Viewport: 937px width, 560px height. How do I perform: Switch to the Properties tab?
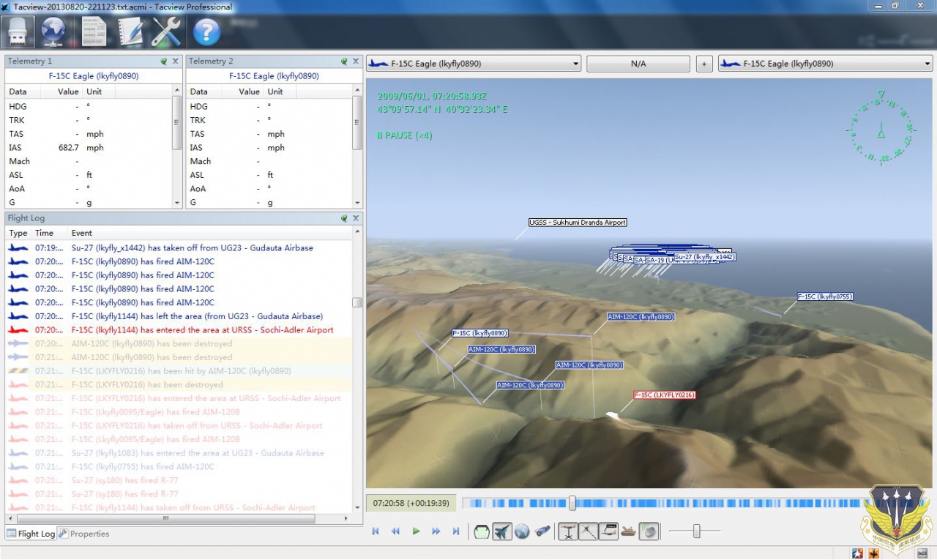[84, 534]
